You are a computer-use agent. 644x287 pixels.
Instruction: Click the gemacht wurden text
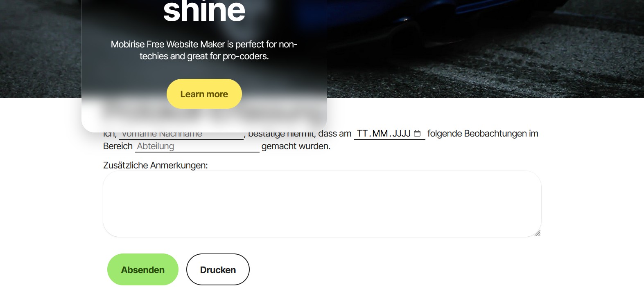tap(296, 146)
